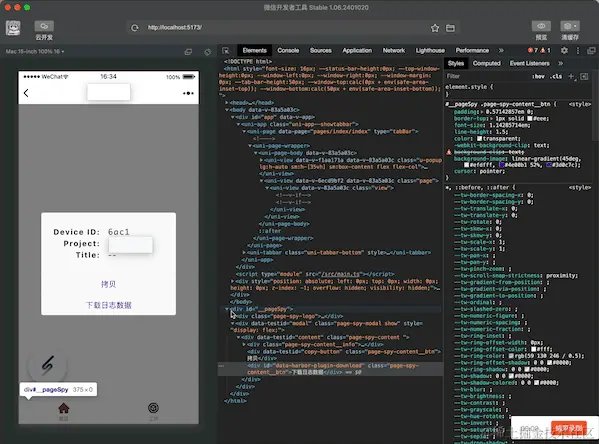Toggle the .cls class editor
Screen dimensions: 599x444
pyautogui.click(x=556, y=76)
